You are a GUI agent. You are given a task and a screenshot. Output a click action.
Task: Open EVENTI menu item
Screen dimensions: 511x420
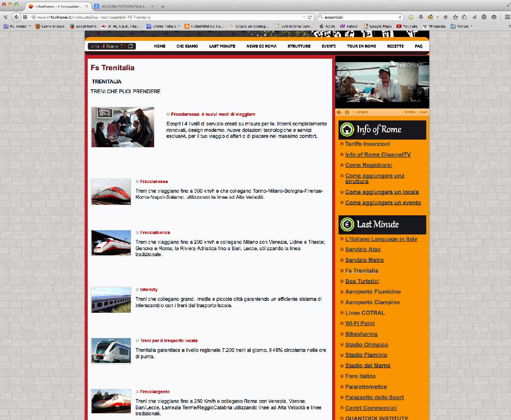(x=329, y=46)
